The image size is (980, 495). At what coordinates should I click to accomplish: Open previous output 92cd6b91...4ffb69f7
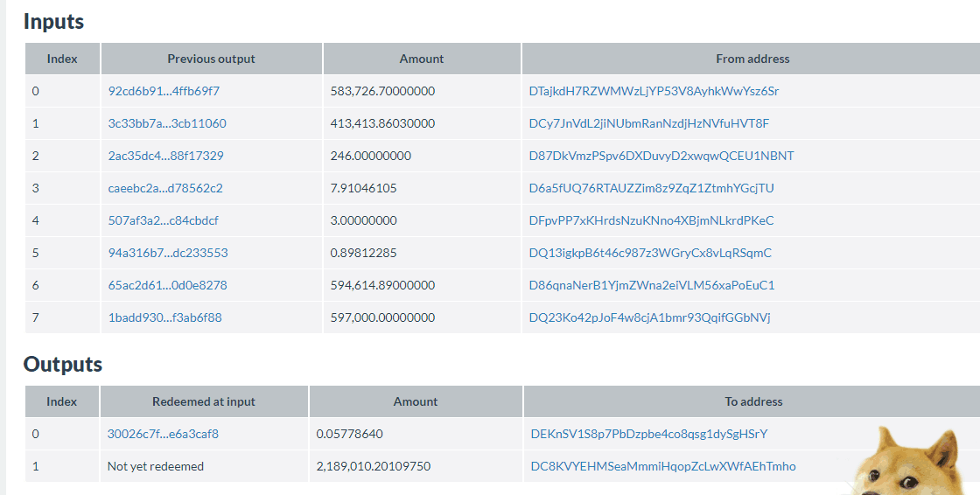tap(164, 91)
